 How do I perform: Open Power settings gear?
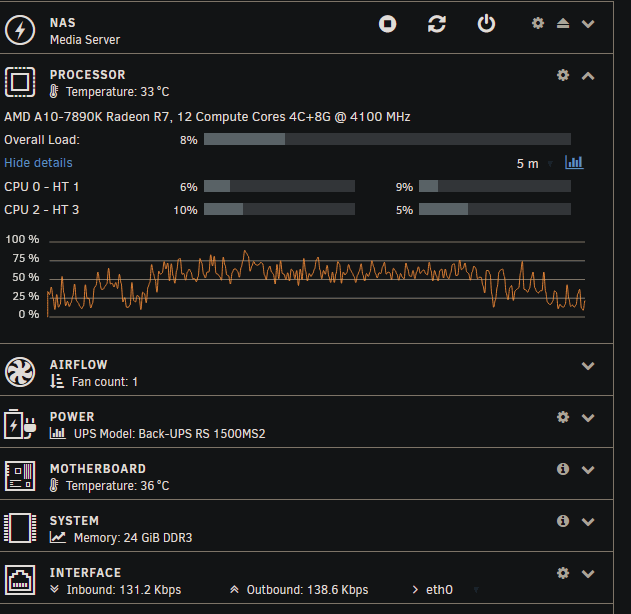click(563, 417)
